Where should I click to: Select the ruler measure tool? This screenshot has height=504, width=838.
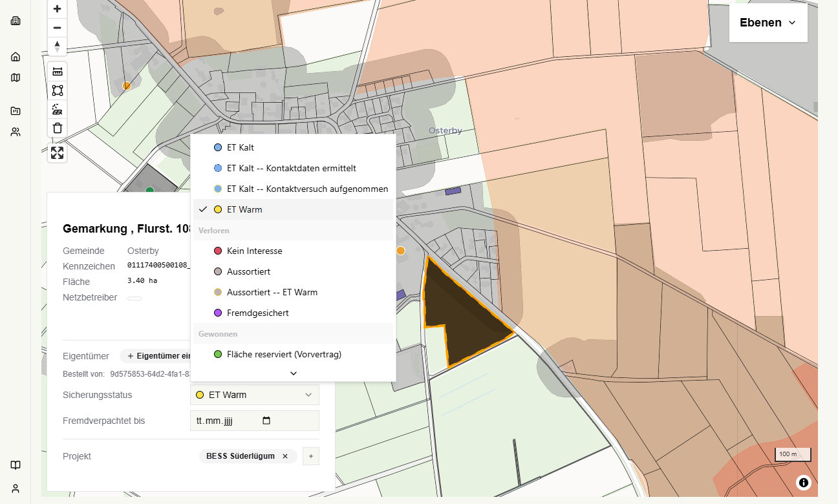[x=58, y=72]
